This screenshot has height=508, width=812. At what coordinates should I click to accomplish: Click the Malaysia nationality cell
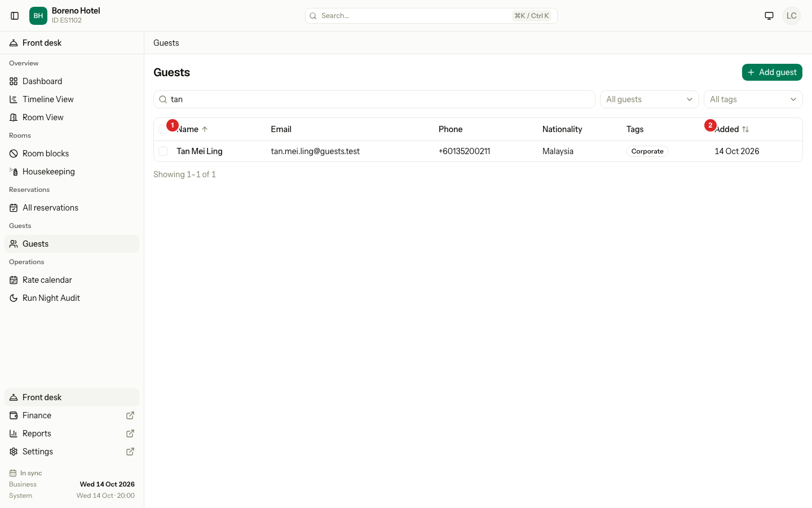tap(558, 151)
